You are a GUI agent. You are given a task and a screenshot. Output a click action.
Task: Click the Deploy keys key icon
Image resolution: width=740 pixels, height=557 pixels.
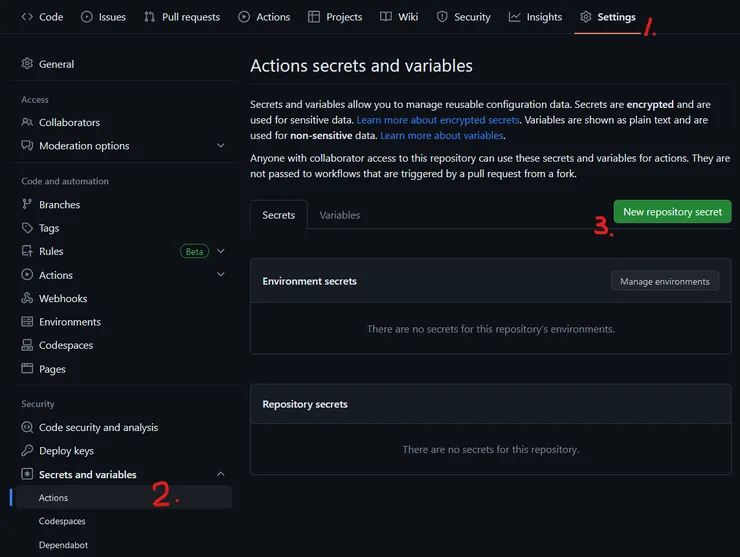click(28, 451)
